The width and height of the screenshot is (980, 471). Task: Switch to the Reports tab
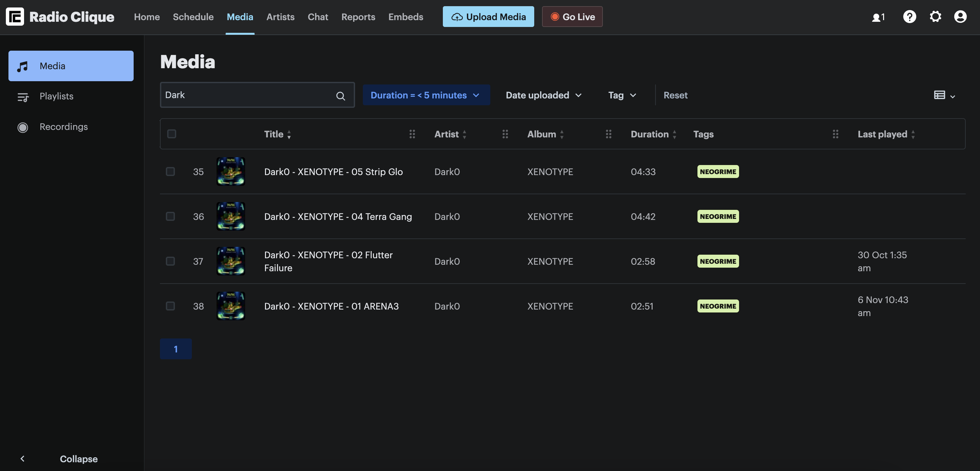358,17
